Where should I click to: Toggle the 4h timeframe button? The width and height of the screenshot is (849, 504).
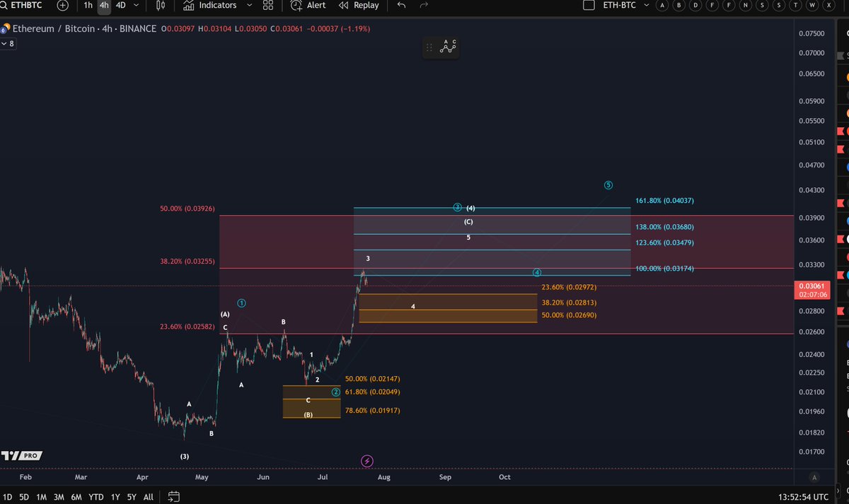click(103, 6)
